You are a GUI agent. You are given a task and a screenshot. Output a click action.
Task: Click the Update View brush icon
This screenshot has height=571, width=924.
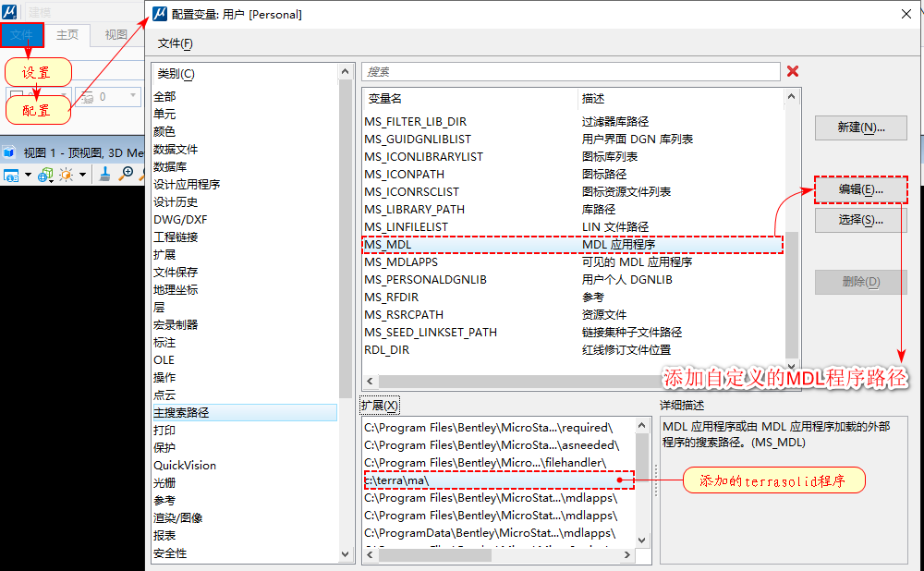105,175
